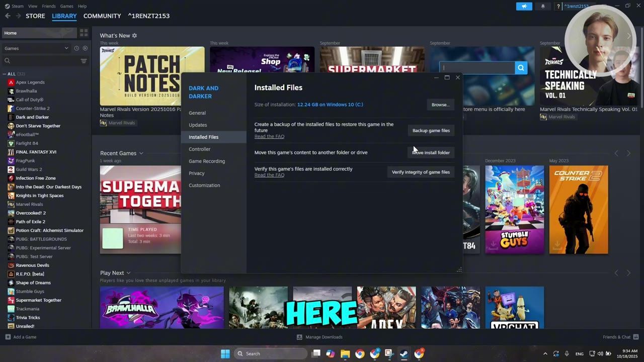
Task: Open the Games filter dropdown
Action: coord(36,48)
